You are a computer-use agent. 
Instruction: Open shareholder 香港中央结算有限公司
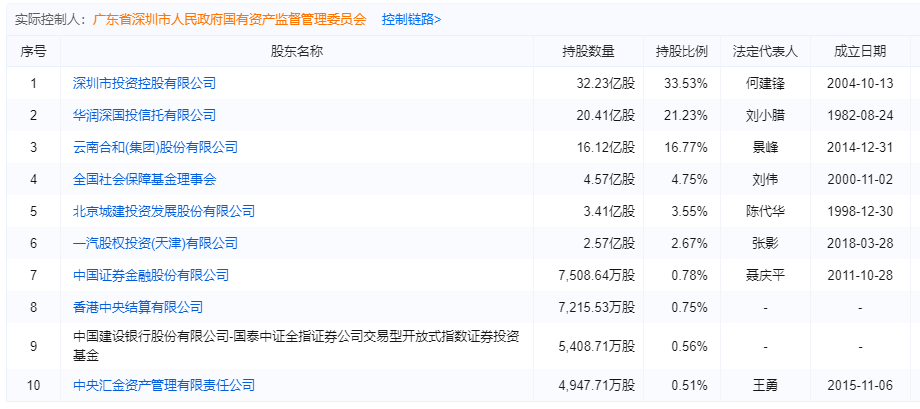tap(138, 306)
